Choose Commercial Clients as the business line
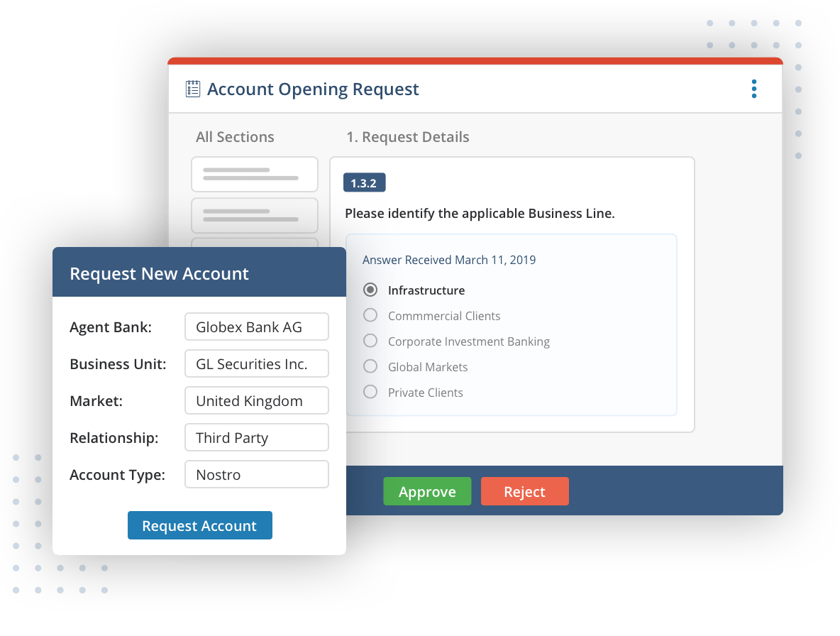The width and height of the screenshot is (840, 636). point(370,315)
